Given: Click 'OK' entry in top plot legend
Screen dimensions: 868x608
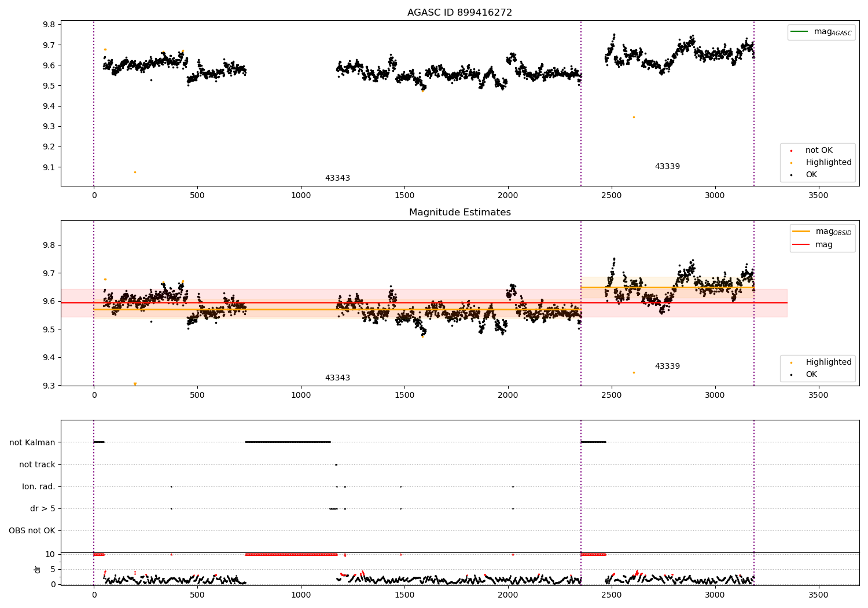Looking at the screenshot, I should [804, 175].
